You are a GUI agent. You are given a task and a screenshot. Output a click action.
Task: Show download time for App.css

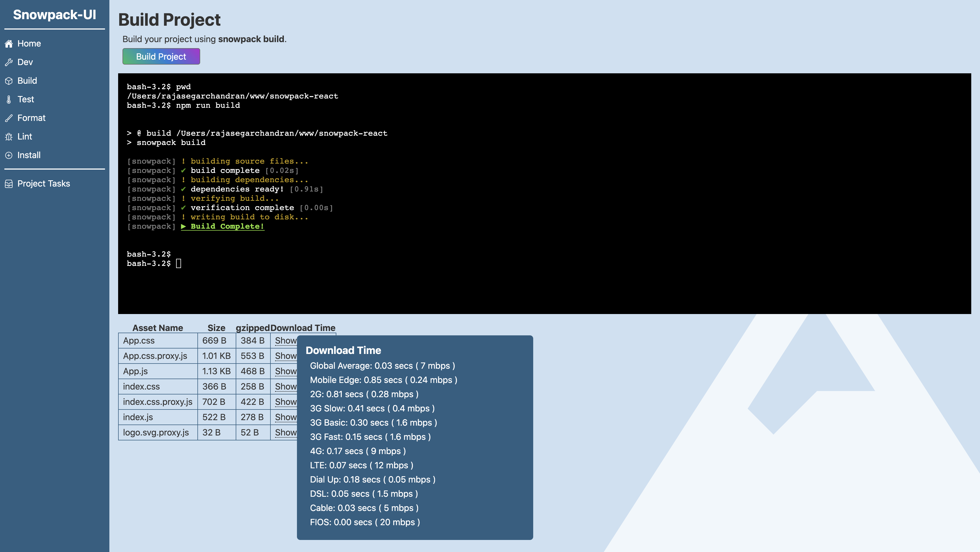(x=285, y=341)
